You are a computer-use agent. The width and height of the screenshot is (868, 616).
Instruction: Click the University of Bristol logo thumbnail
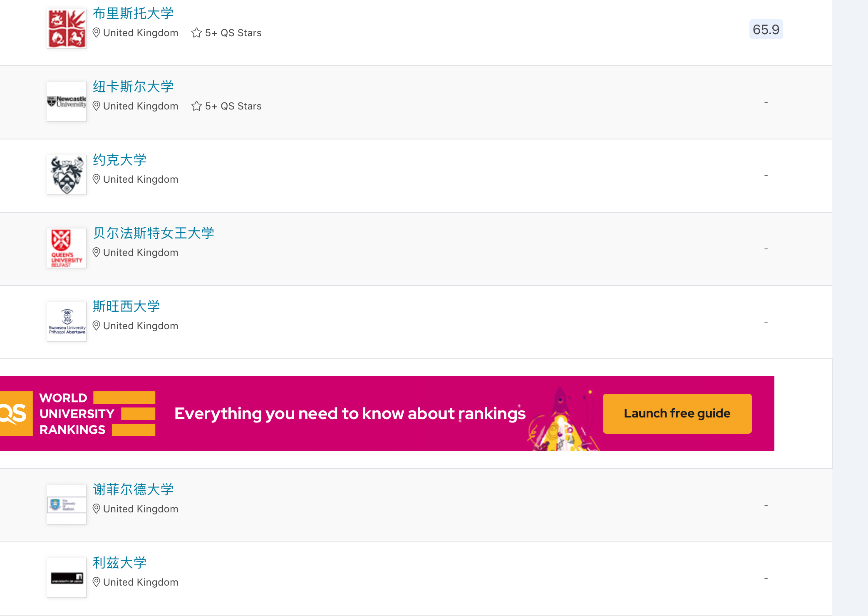67,28
